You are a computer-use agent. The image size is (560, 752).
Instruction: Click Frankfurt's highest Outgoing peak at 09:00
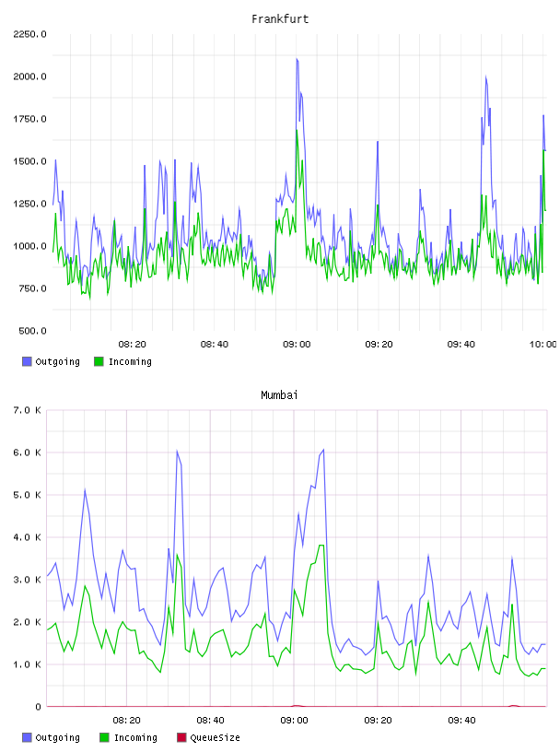pyautogui.click(x=297, y=60)
